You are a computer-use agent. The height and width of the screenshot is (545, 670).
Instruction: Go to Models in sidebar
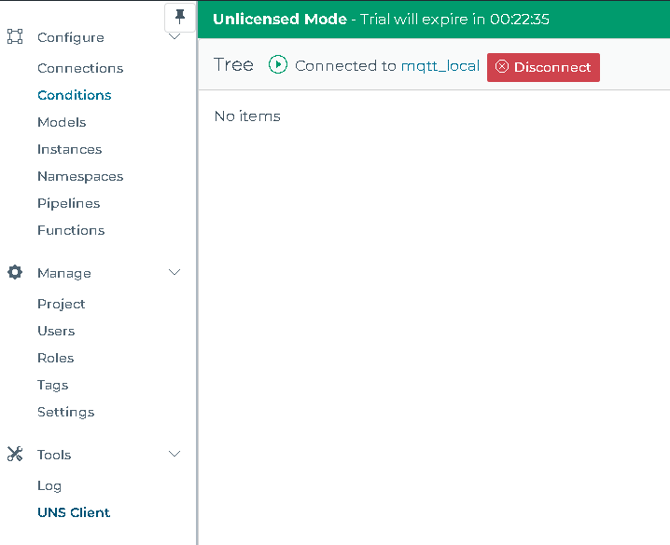tap(62, 122)
